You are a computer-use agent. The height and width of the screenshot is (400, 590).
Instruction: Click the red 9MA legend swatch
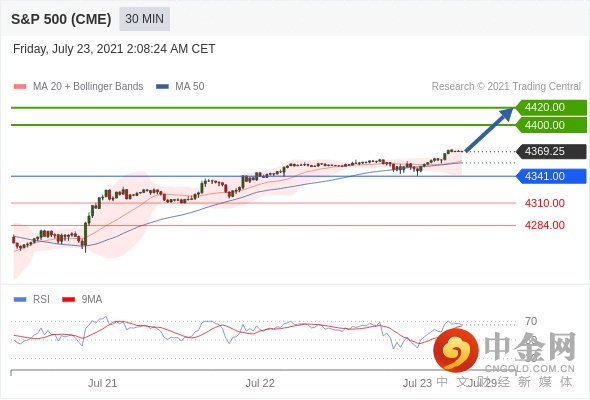[x=68, y=300]
